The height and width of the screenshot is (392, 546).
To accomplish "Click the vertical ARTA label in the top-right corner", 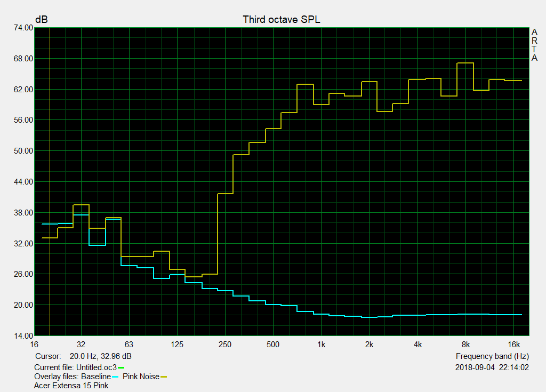I will [534, 45].
